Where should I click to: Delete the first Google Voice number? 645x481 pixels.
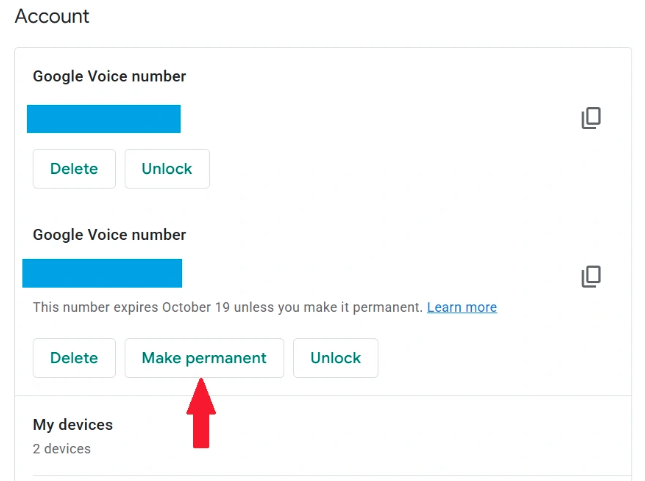[74, 169]
